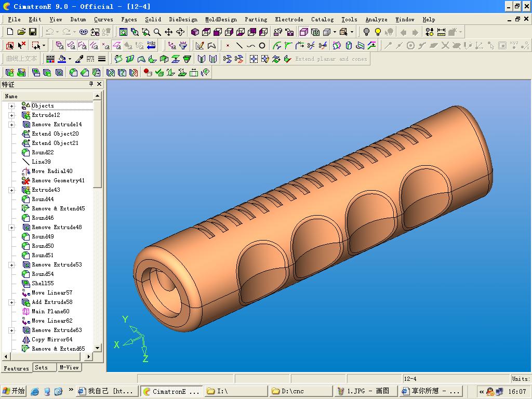Viewport: 532px width, 399px height.
Task: Open the MoldDesign menu
Action: point(221,19)
